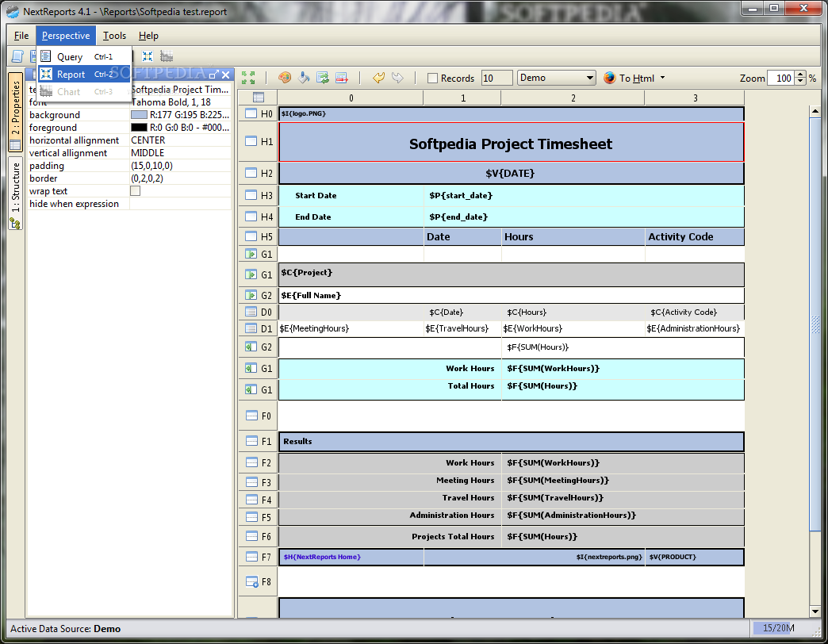The width and height of the screenshot is (828, 644).
Task: Click the Records count input field
Action: coord(497,79)
